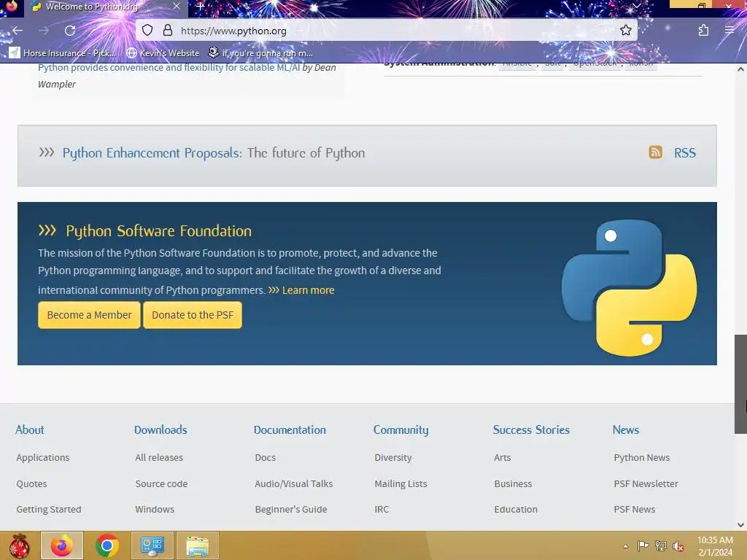This screenshot has height=560, width=747.
Task: Open the PSF Newsletter footer link
Action: click(x=646, y=484)
